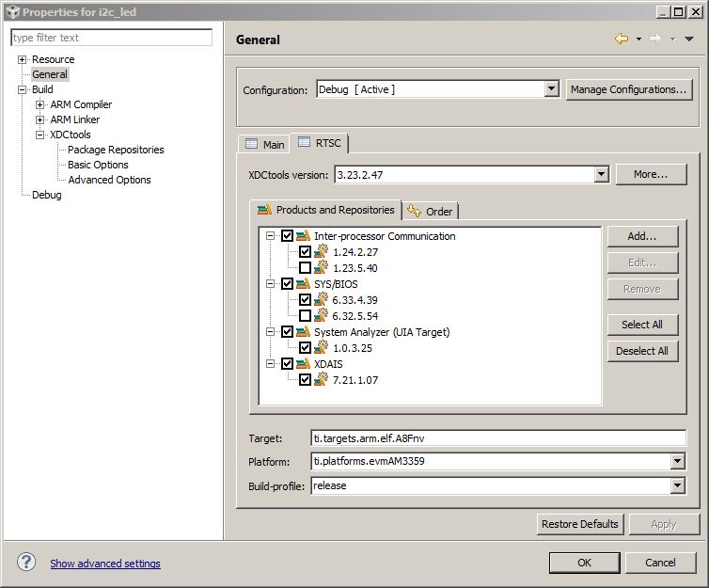
Task: Uncheck SYS/BIOS version 6.33.4.39
Action: (x=306, y=300)
